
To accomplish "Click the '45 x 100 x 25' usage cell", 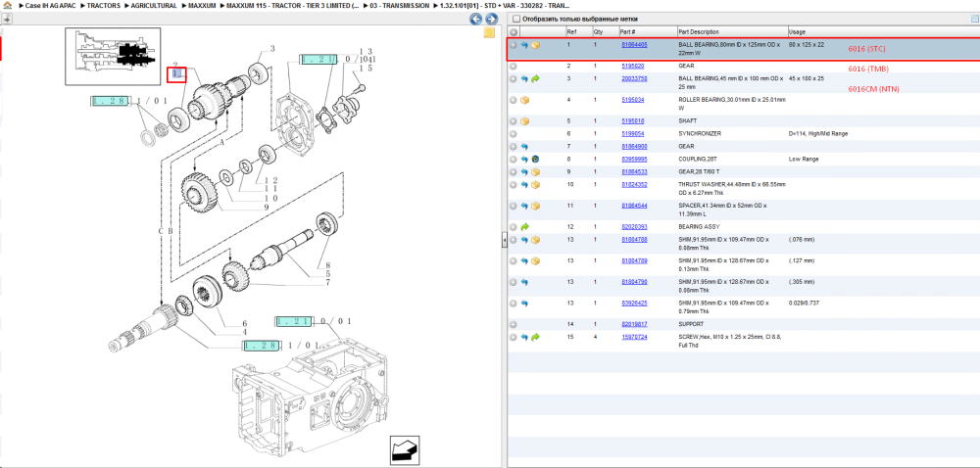I will point(807,78).
